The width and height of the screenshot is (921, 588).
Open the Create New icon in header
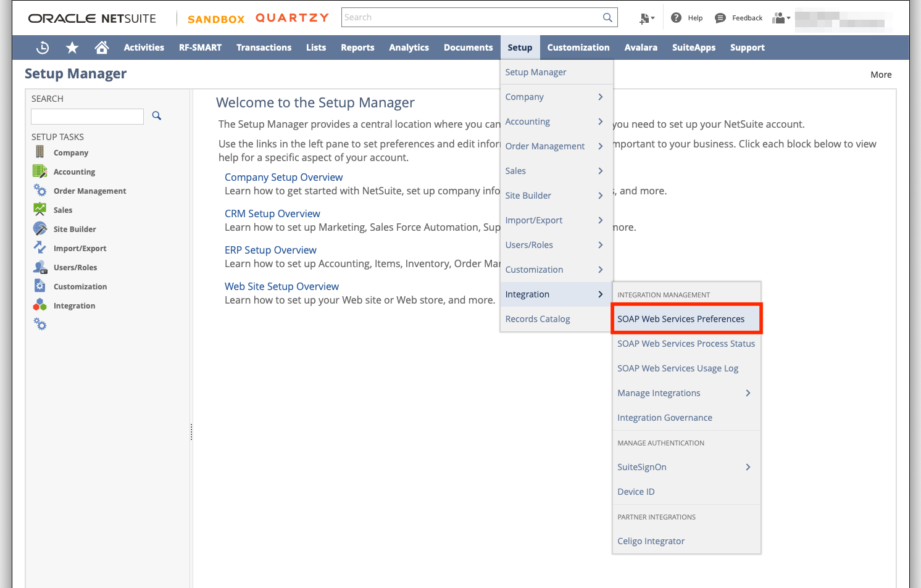pyautogui.click(x=646, y=19)
